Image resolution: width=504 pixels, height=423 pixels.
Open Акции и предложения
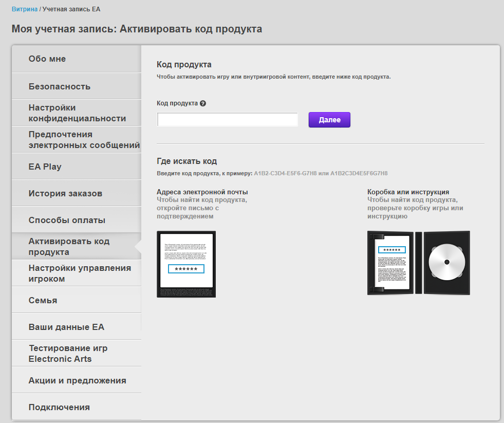(x=77, y=380)
